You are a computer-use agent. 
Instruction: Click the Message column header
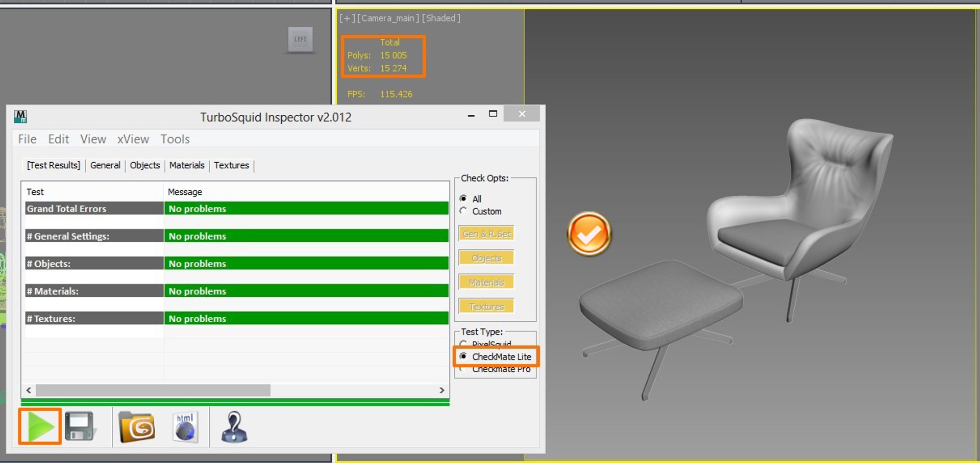pos(306,192)
